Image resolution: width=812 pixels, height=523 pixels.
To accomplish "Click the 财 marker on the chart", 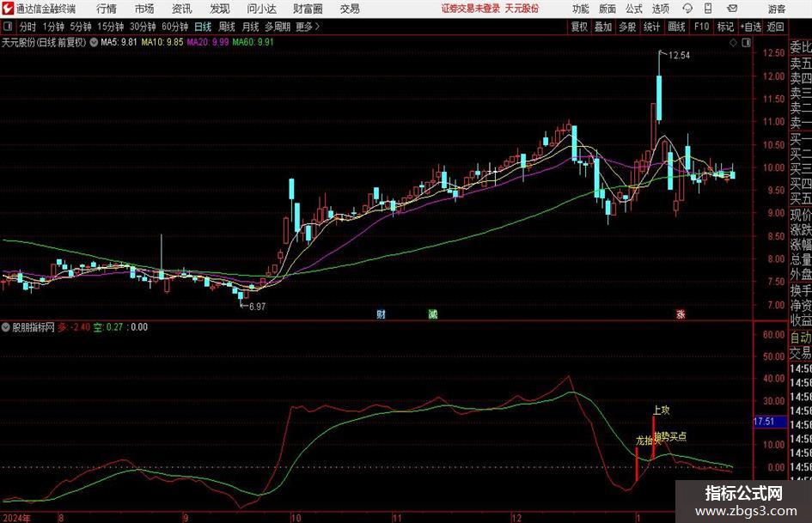I will 382,314.
